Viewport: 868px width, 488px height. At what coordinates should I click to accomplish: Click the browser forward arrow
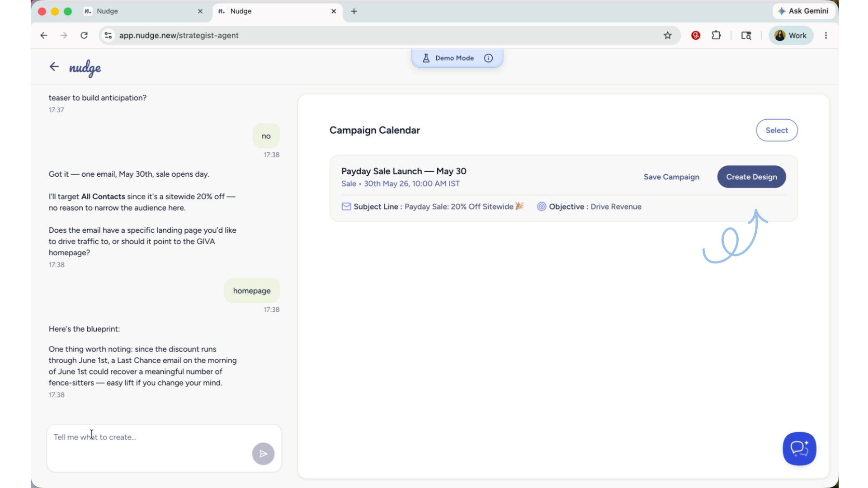point(64,35)
